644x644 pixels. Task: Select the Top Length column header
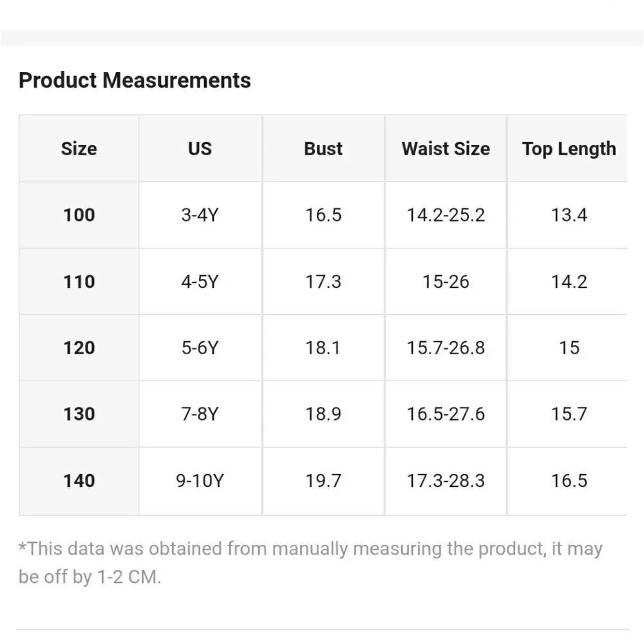(x=569, y=149)
